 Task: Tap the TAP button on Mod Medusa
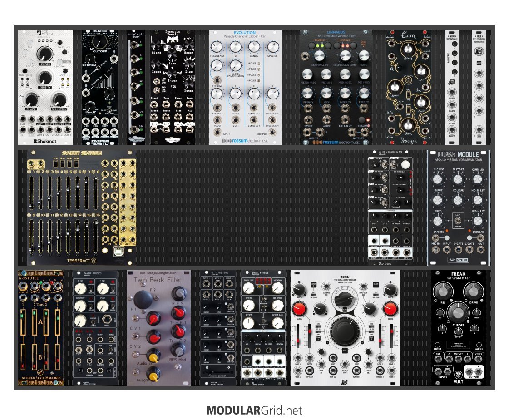coord(30,43)
